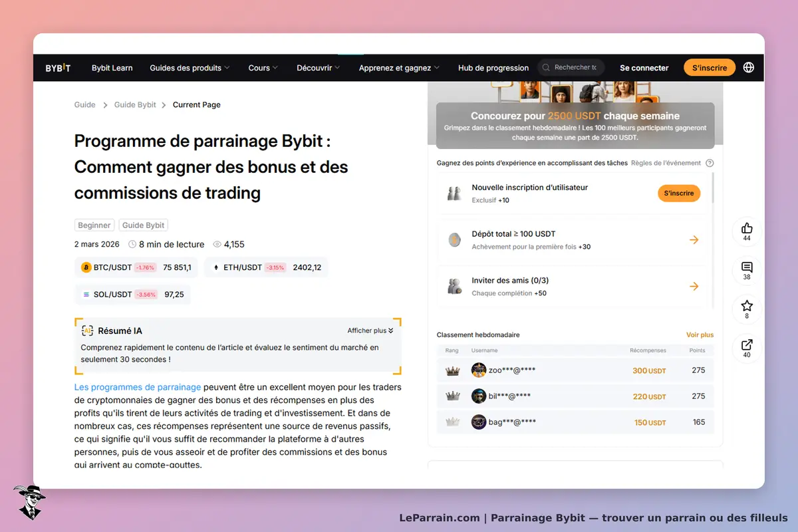798x532 pixels.
Task: Click the BTC/USDT price 75 851,1
Action: click(177, 267)
